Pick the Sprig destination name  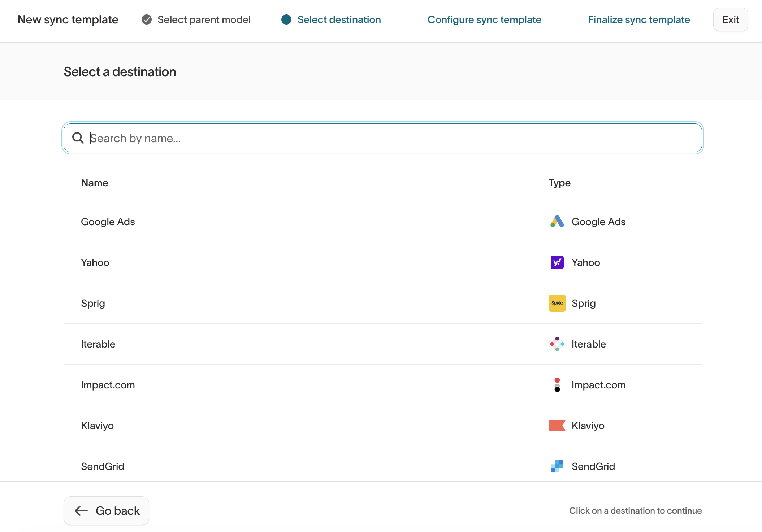click(93, 303)
